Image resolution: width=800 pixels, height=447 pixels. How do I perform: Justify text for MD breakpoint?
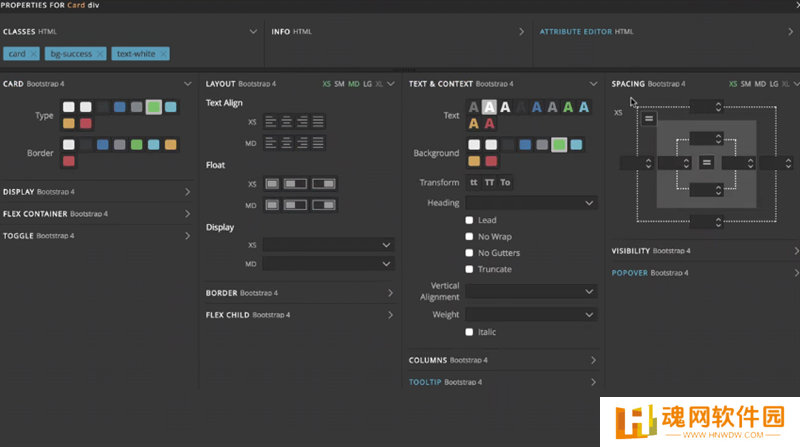[318, 143]
